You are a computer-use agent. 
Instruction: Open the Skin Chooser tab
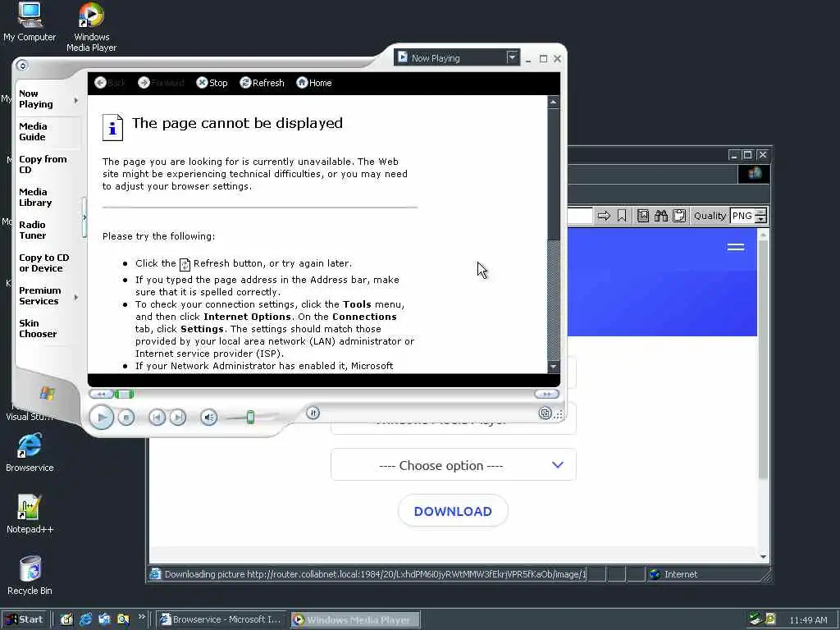(38, 328)
